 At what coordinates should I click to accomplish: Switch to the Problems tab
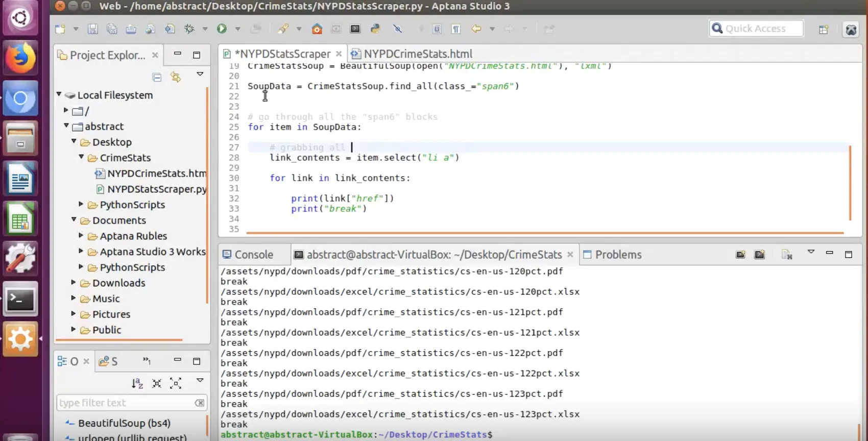pos(612,255)
